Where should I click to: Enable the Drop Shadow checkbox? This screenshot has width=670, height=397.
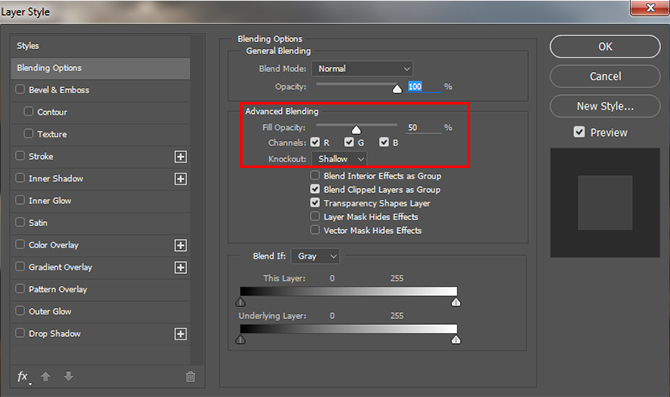click(x=20, y=333)
